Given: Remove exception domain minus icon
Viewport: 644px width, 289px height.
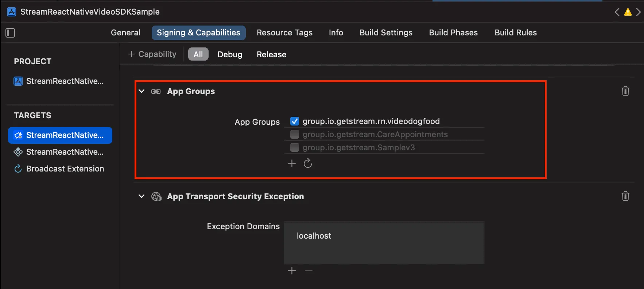Looking at the screenshot, I should coord(309,270).
